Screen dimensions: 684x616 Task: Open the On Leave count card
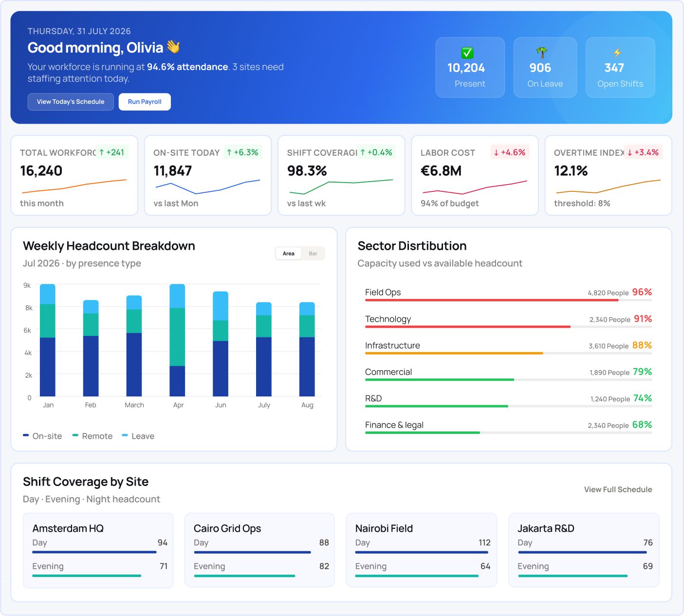pos(545,67)
